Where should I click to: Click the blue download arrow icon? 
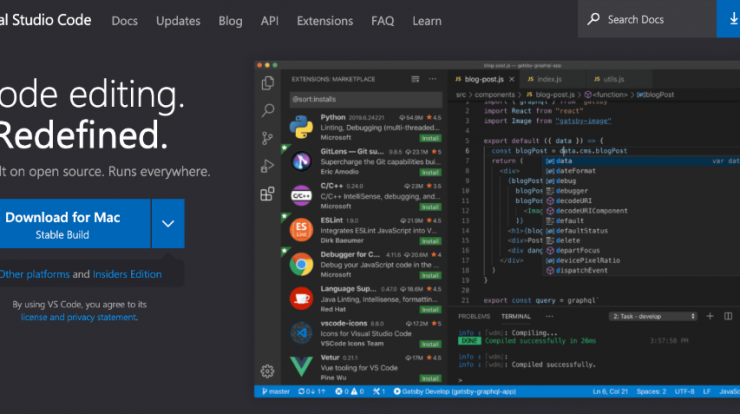733,19
